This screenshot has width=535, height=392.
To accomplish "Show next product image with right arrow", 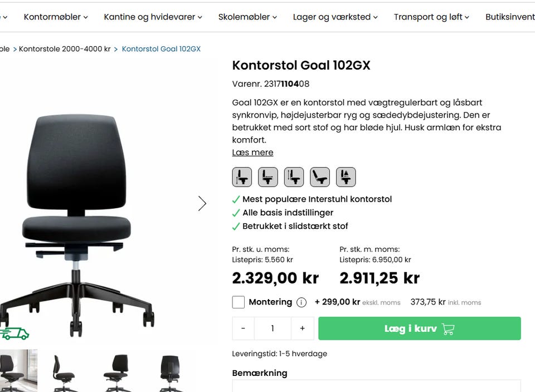I will 202,203.
